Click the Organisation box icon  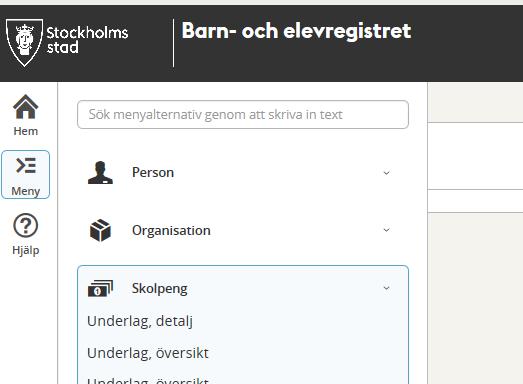pos(100,230)
